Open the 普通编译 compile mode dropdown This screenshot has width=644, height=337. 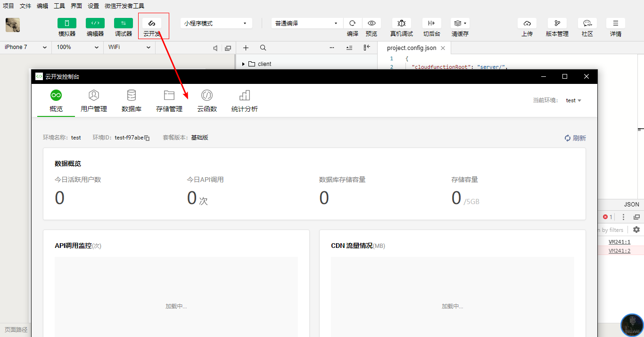point(306,23)
